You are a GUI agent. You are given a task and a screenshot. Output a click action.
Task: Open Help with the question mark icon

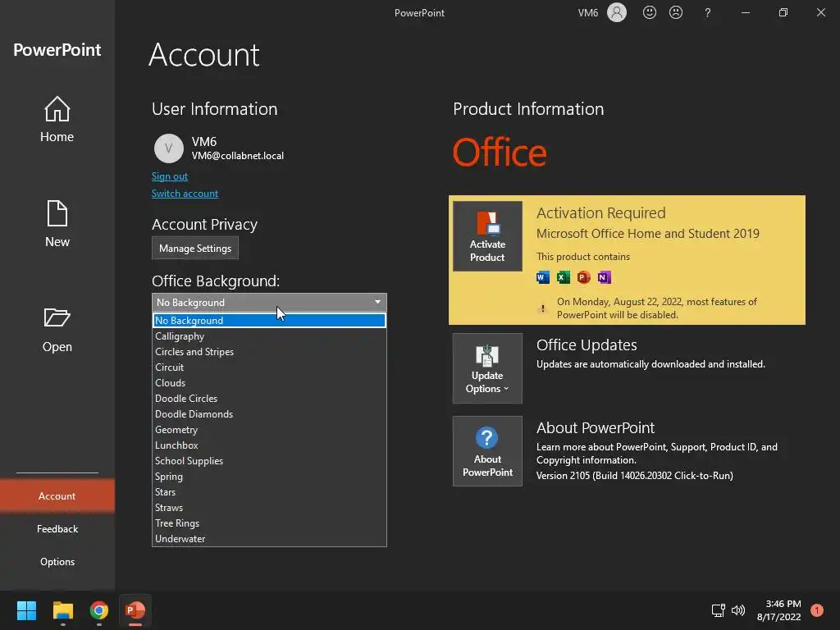pos(708,12)
